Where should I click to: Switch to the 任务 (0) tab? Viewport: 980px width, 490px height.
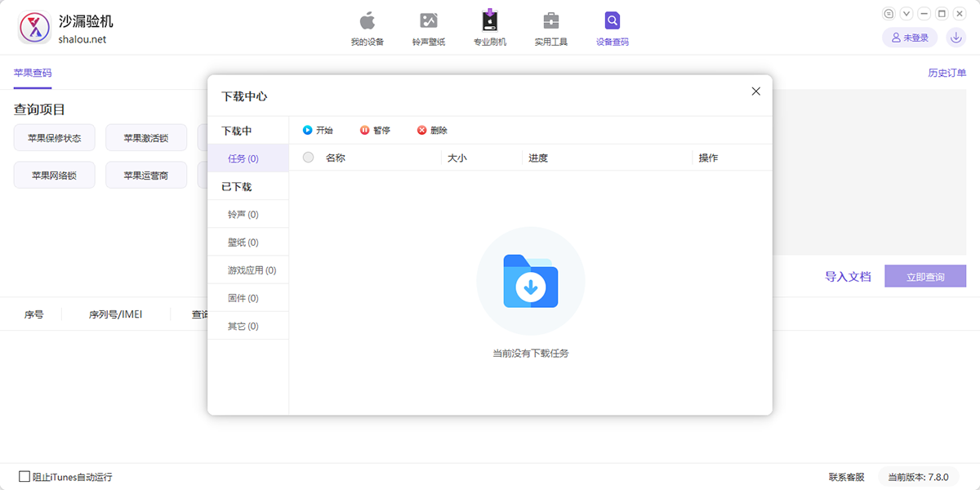coord(248,158)
